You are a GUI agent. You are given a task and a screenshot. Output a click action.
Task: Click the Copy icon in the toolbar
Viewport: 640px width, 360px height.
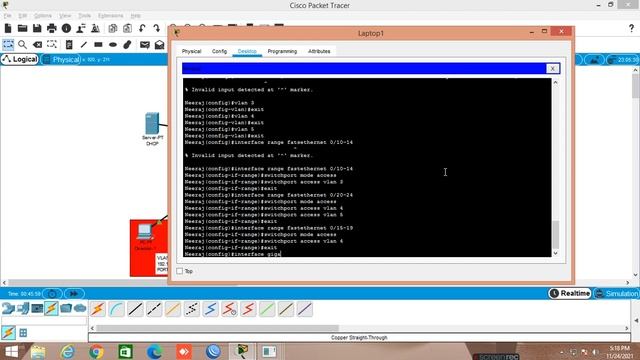[113, 28]
